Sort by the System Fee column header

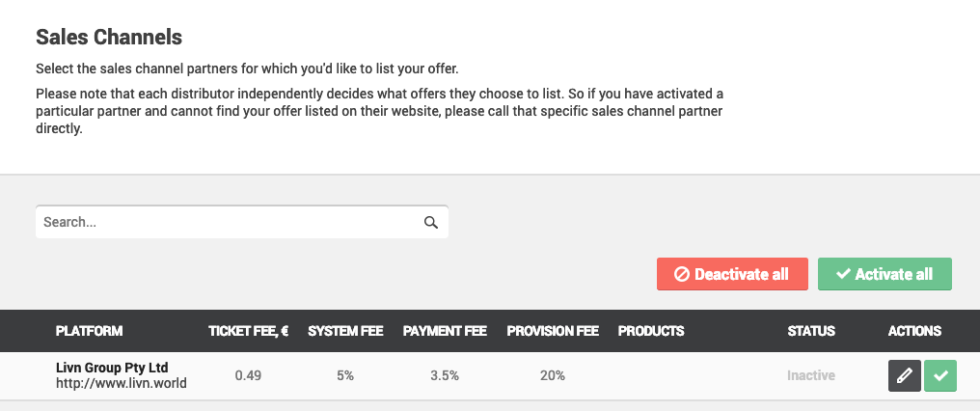click(345, 331)
